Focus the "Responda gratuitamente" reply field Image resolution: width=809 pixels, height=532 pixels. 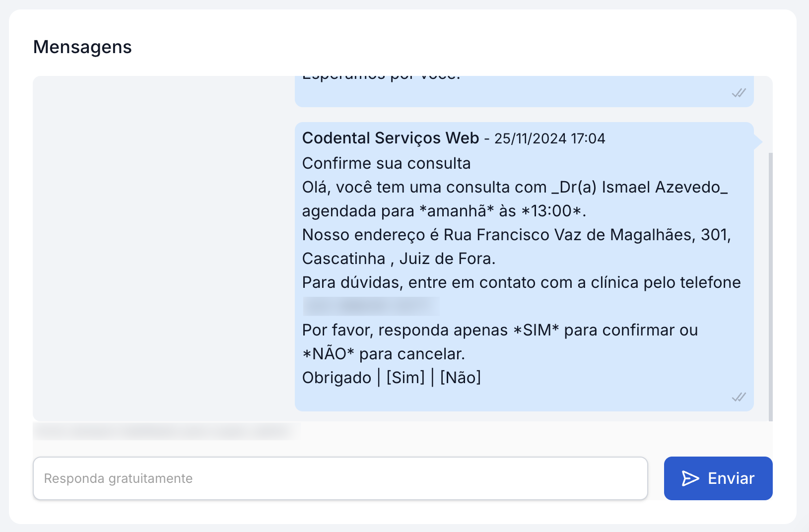(340, 478)
